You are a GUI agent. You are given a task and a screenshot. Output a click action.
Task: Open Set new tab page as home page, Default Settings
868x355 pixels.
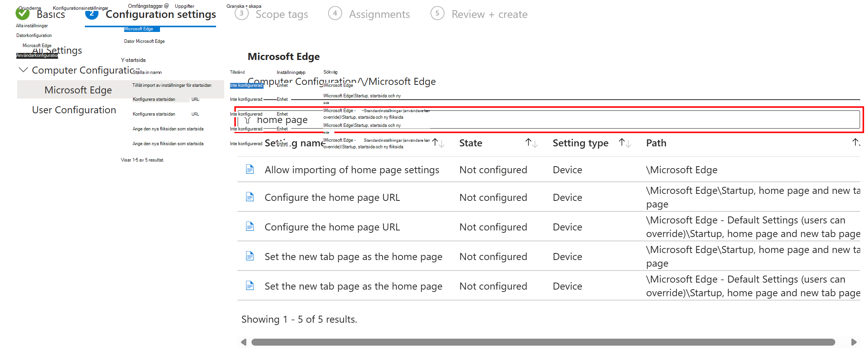(x=353, y=286)
